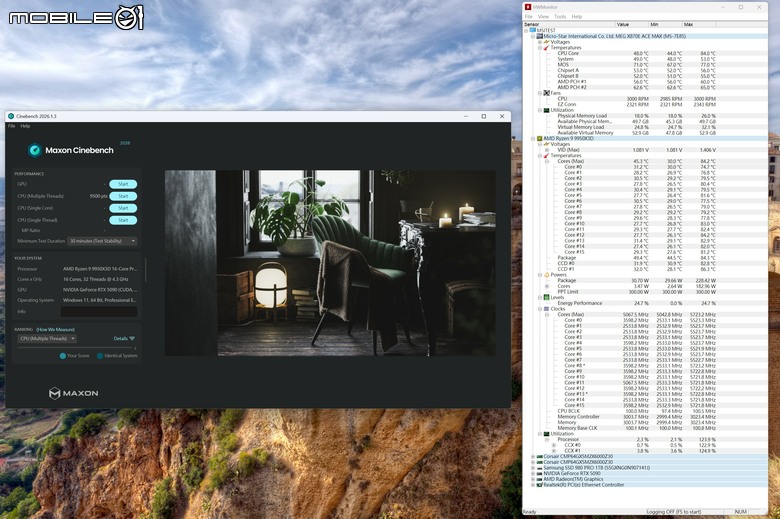Expand the Voltages node under the MSI motherboard

(540, 42)
